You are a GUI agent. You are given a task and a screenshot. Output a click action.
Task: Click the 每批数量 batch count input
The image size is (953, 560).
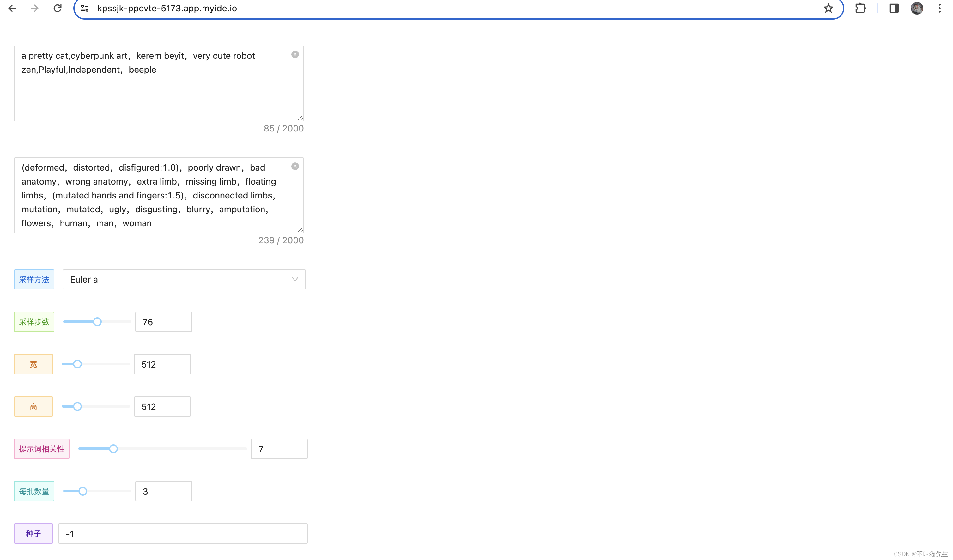coord(163,491)
